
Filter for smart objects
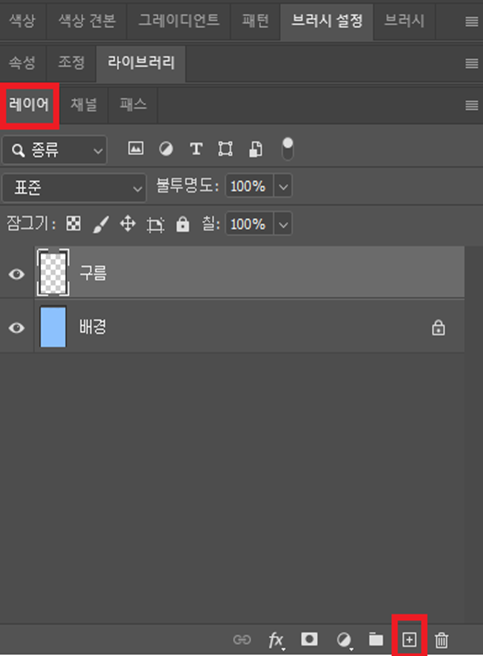point(256,149)
